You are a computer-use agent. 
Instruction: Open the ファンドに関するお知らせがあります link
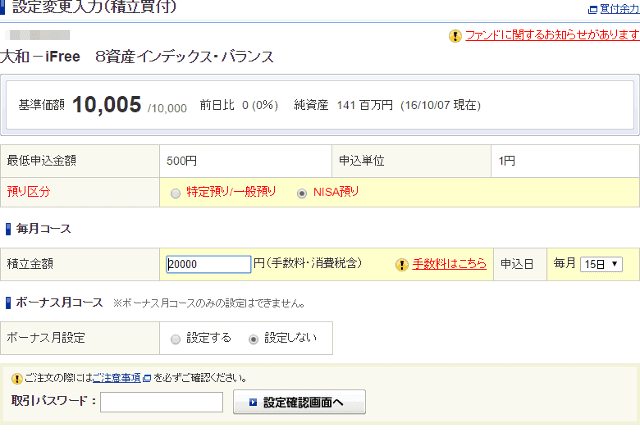(x=552, y=35)
